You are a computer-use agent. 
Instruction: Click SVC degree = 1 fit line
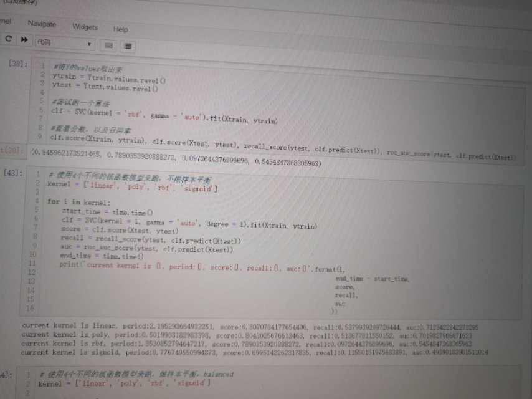click(x=189, y=223)
